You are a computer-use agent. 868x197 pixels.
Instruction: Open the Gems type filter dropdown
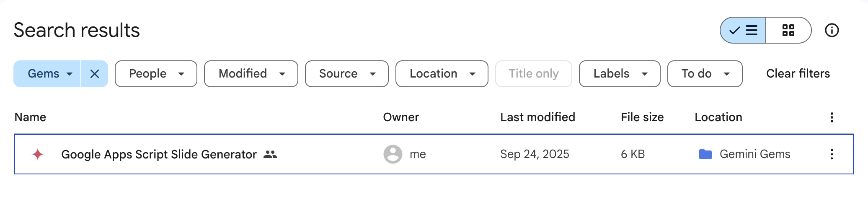coord(47,74)
